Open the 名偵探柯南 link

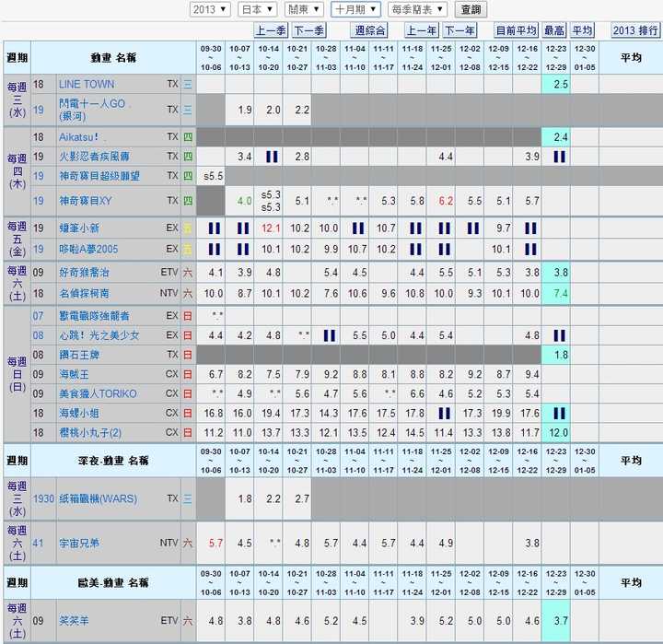(84, 293)
